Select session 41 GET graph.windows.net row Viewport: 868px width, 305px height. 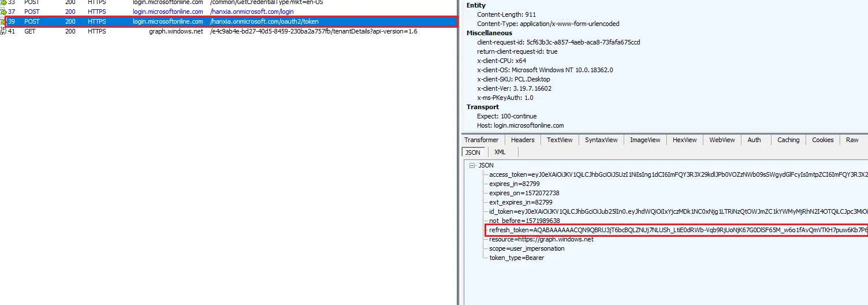(x=229, y=31)
